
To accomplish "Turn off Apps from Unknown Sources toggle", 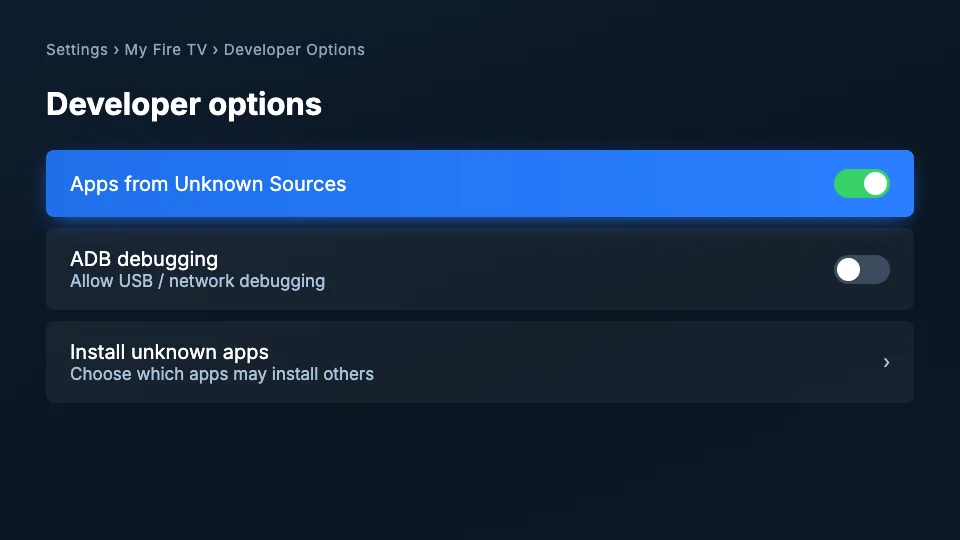I will point(861,184).
